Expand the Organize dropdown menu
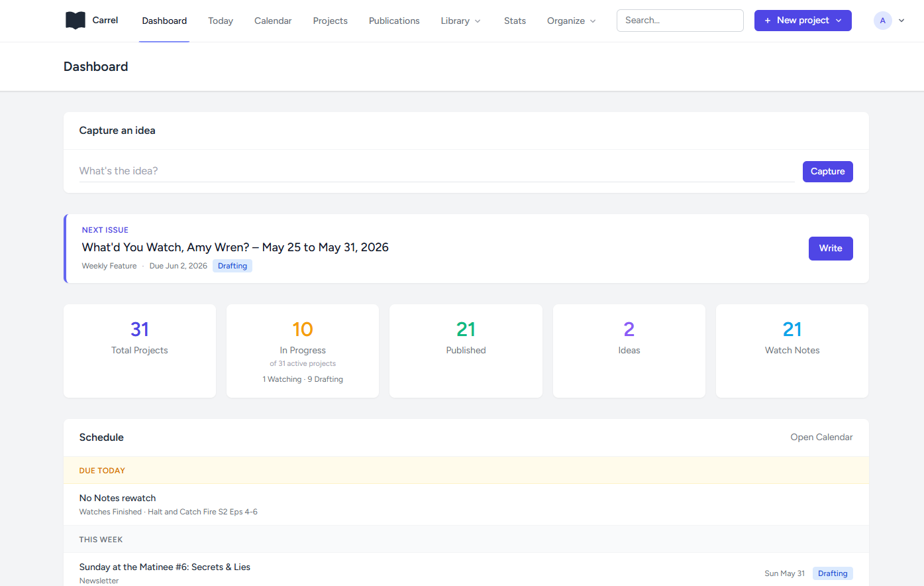 tap(572, 21)
